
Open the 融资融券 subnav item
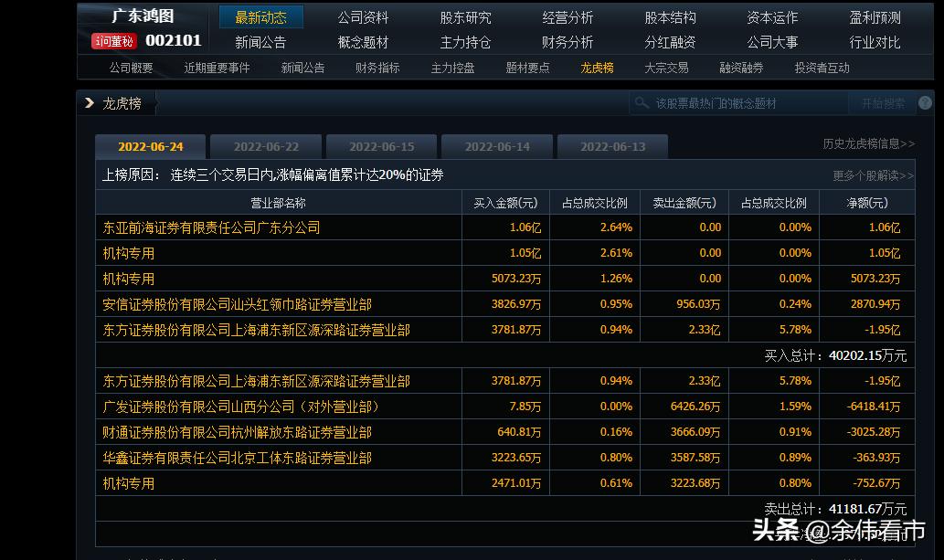tap(742, 67)
